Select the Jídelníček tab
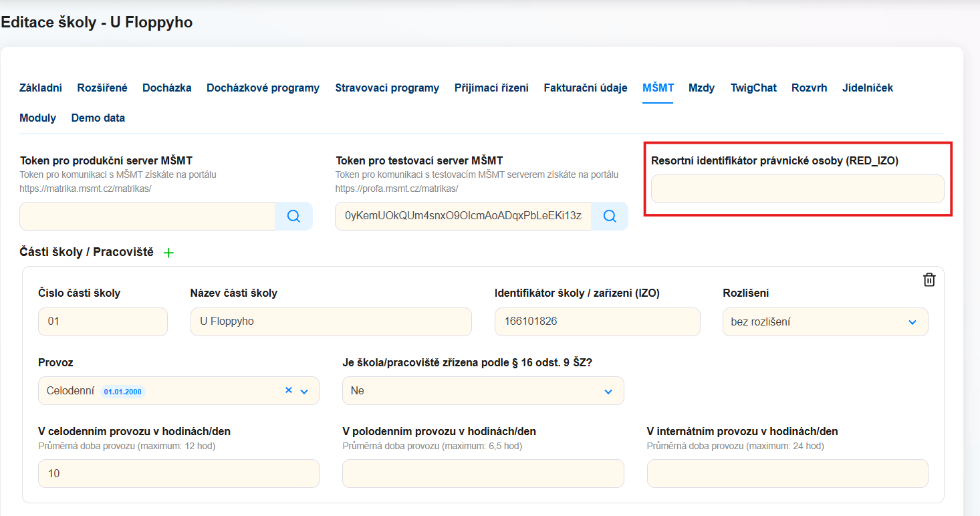Screen dimensions: 980x516 pyautogui.click(x=867, y=88)
